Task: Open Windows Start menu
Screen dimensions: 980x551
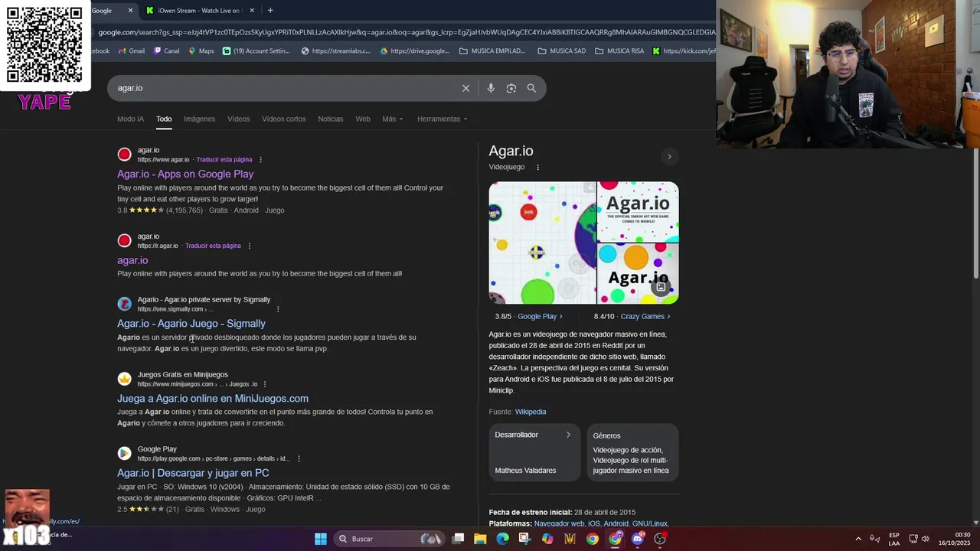Action: [x=321, y=539]
